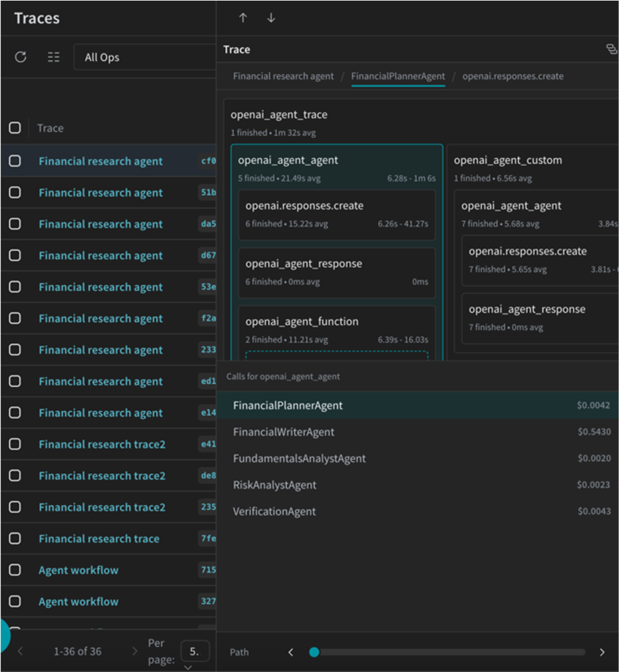Select openai.responses.create card with 7 finished
Image resolution: width=619 pixels, height=672 pixels.
click(x=541, y=260)
